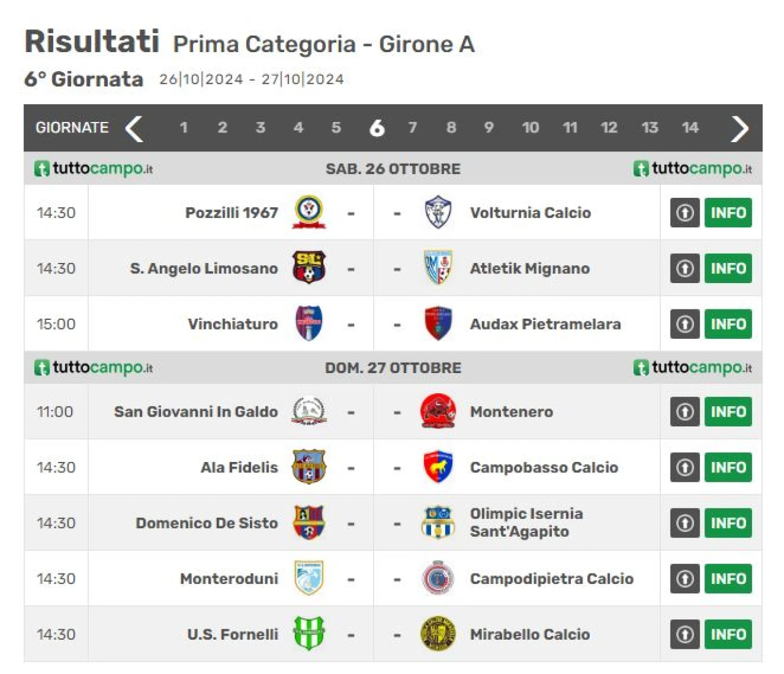
Task: Click the Volturnia Calcio team crest
Action: pyautogui.click(x=438, y=213)
